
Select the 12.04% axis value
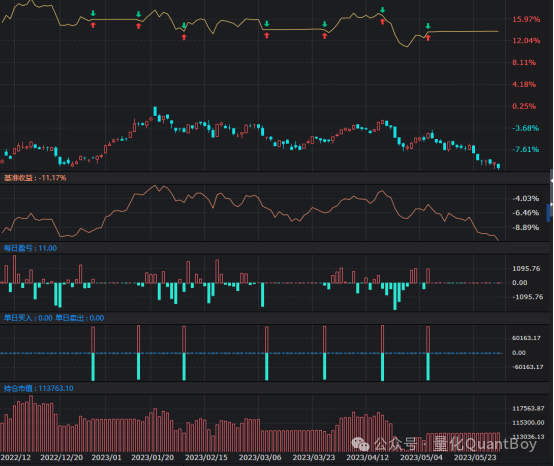tap(526, 41)
